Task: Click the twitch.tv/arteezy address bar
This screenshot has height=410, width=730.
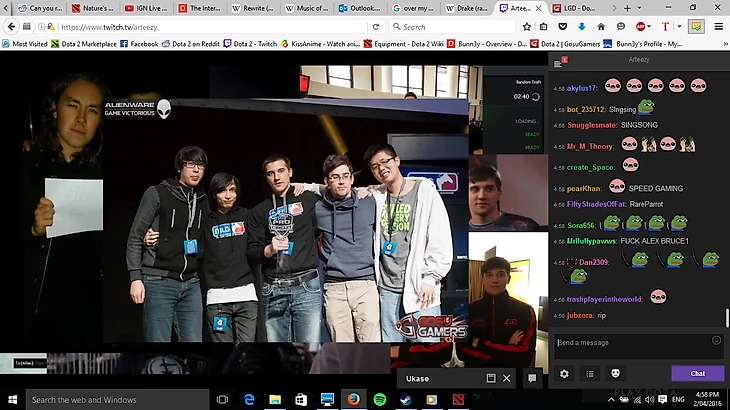Action: click(210, 27)
